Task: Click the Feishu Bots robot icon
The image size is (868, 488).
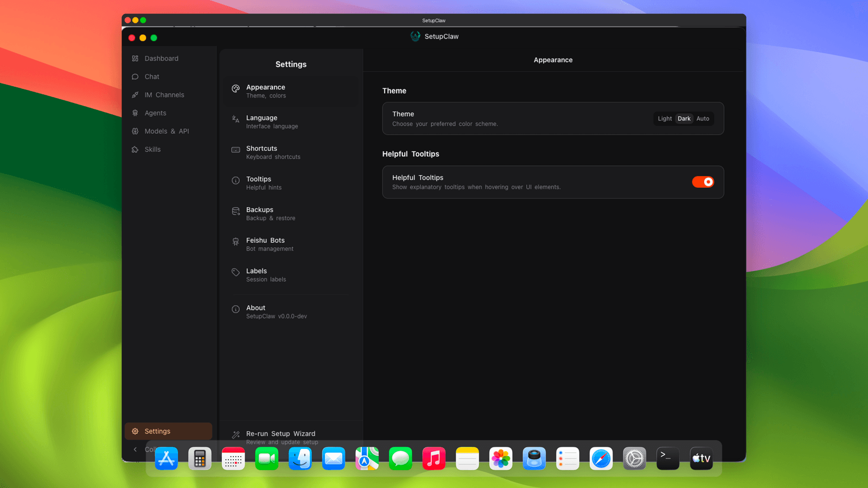Action: point(235,242)
